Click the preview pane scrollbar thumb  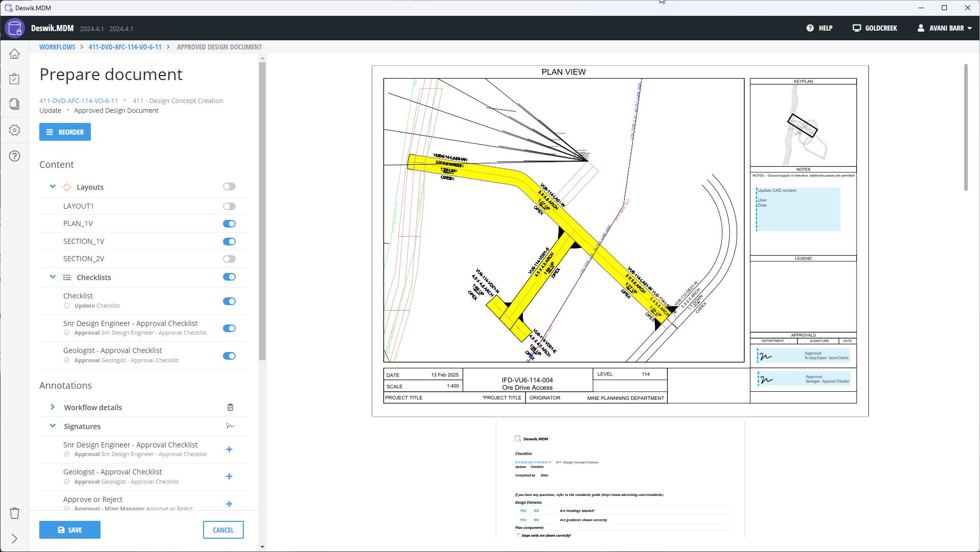[x=966, y=128]
